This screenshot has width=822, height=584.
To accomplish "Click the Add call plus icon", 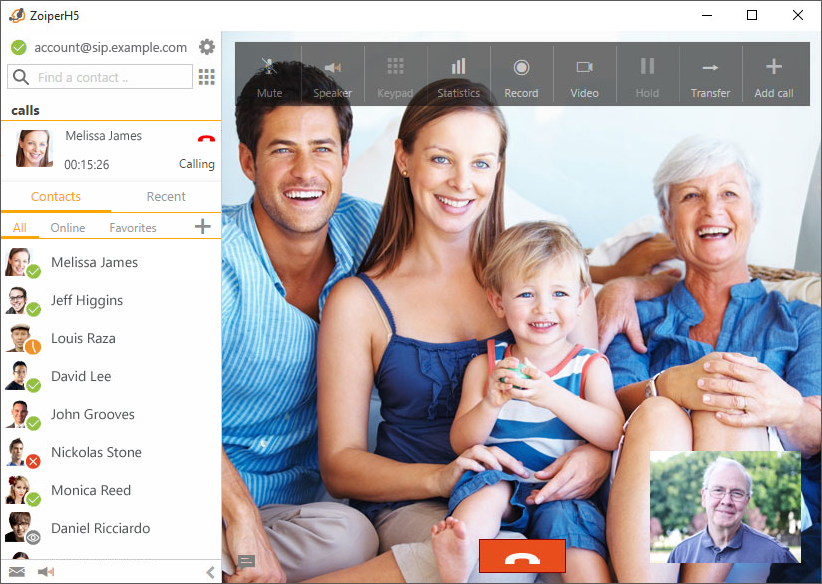I will (x=773, y=68).
